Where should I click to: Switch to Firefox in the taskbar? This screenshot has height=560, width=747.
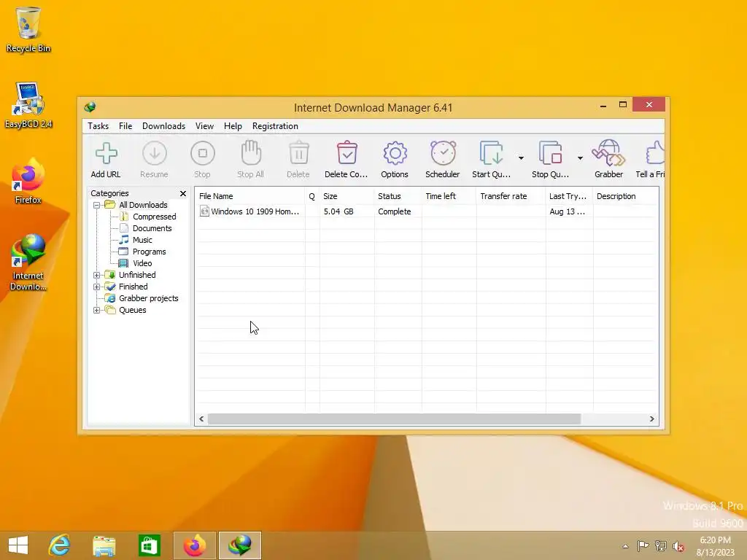pos(194,545)
